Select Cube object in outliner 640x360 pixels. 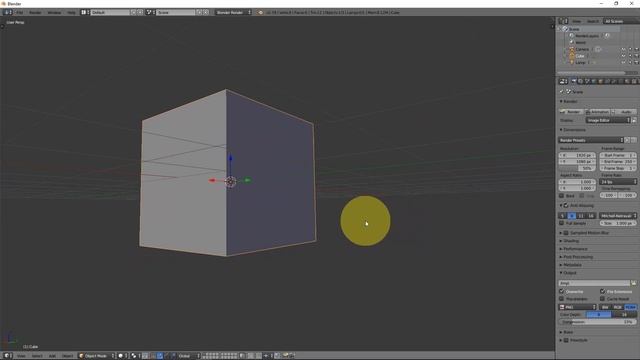pyautogui.click(x=580, y=56)
